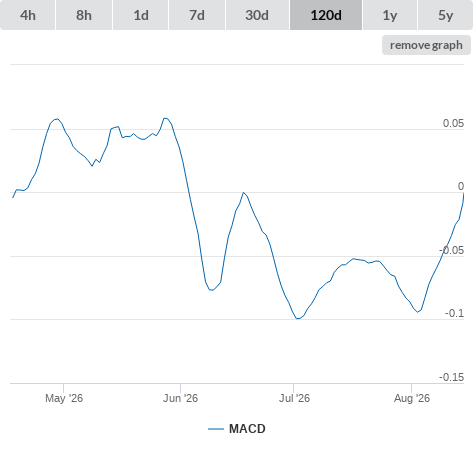Click the remove graph button
The height and width of the screenshot is (455, 474).
pos(426,45)
